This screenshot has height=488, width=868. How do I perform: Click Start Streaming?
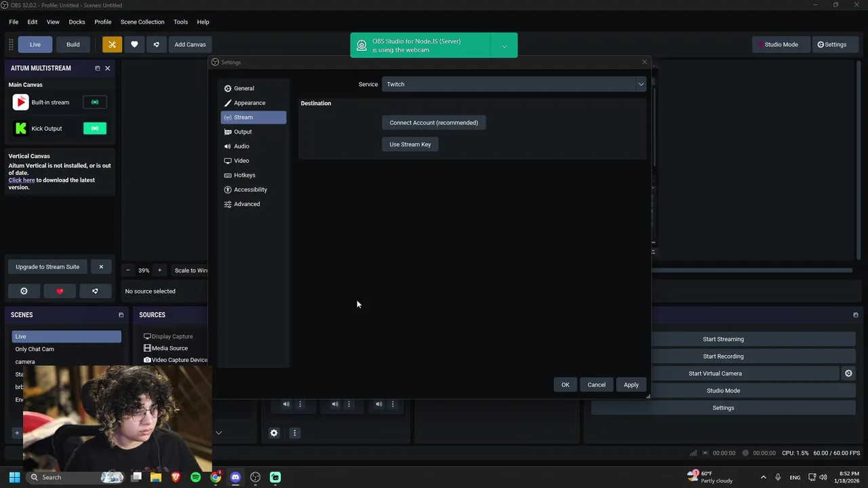pyautogui.click(x=724, y=339)
